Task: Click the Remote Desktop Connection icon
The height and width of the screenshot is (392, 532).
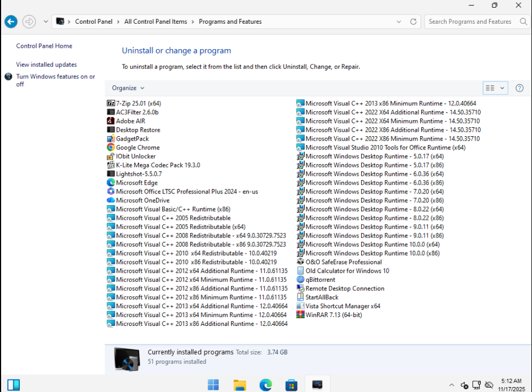Action: coord(300,288)
